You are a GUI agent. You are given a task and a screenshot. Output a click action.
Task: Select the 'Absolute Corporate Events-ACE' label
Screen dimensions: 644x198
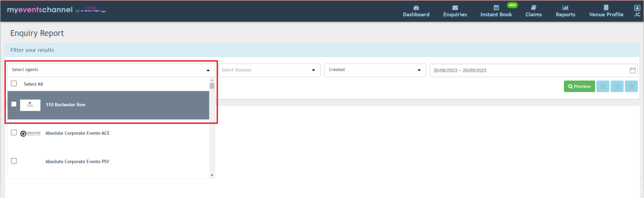77,133
